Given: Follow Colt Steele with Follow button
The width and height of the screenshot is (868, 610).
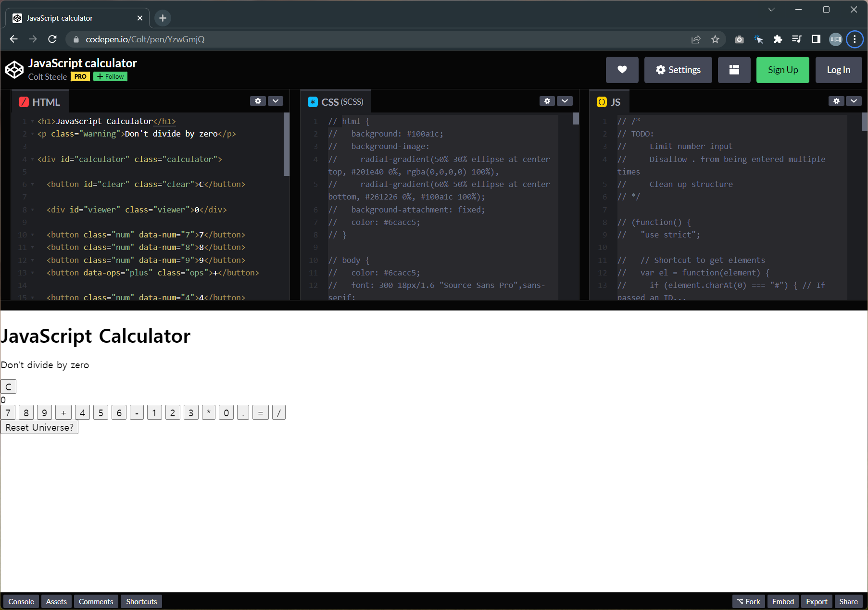Looking at the screenshot, I should (x=110, y=76).
